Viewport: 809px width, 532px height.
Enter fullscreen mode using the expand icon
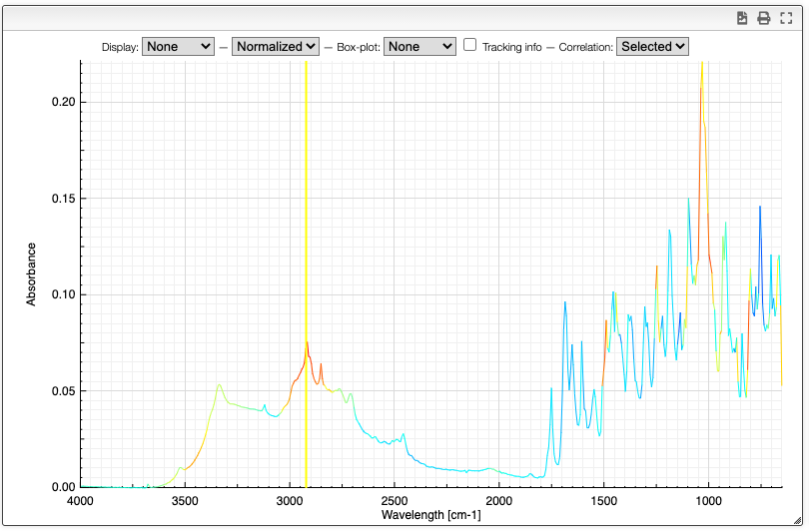[786, 18]
